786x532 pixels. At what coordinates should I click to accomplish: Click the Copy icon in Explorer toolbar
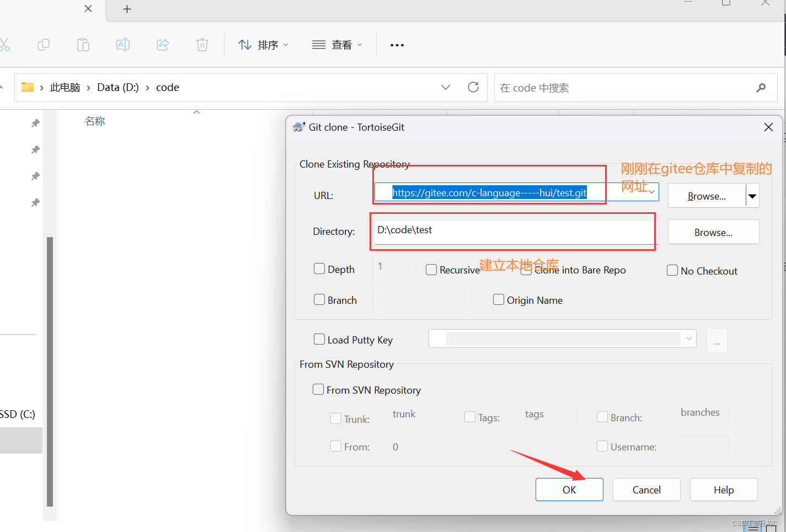(x=44, y=45)
